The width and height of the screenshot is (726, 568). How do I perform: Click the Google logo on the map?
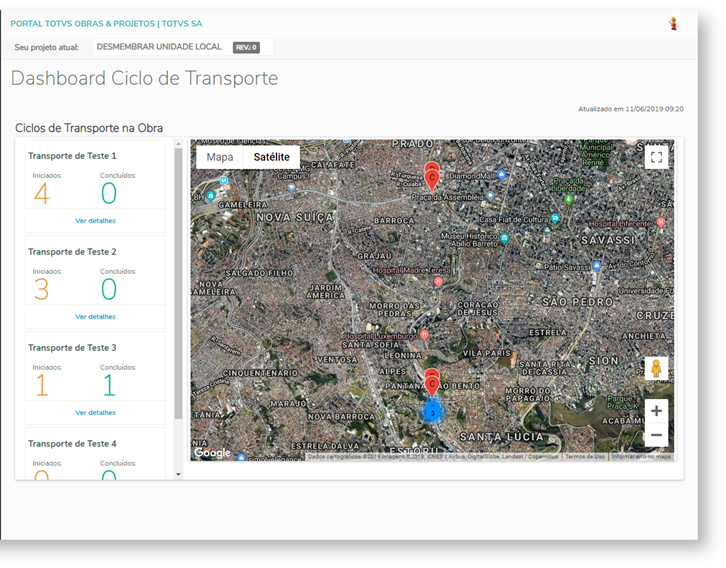pos(212,453)
